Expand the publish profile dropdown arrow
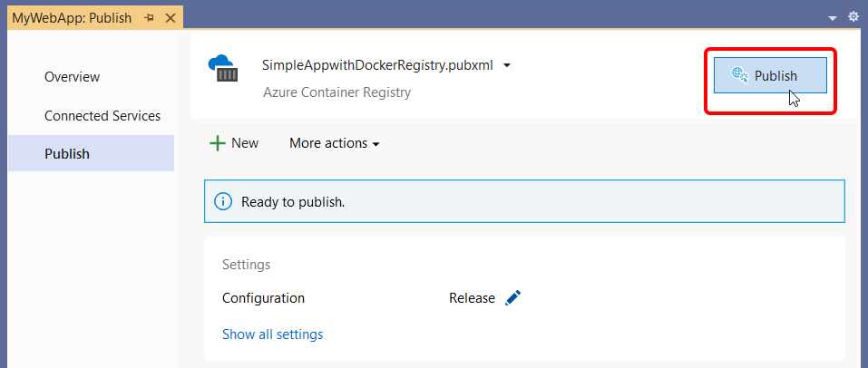Image resolution: width=868 pixels, height=368 pixels. pyautogui.click(x=508, y=65)
